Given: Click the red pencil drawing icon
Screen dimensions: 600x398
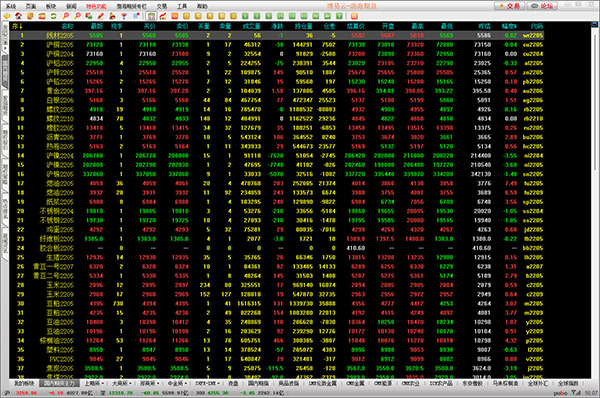Looking at the screenshot, I should click(101, 16).
